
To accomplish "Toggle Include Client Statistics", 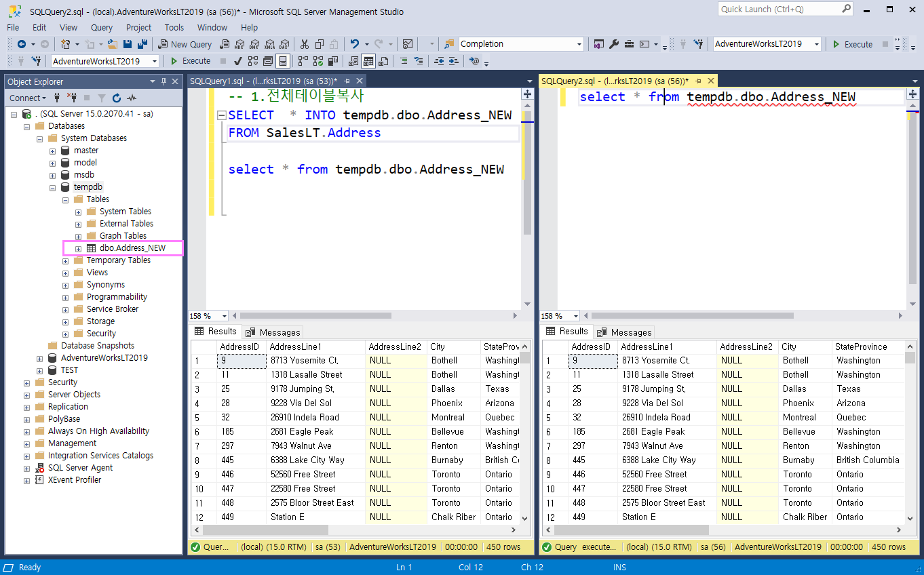I will pyautogui.click(x=334, y=61).
